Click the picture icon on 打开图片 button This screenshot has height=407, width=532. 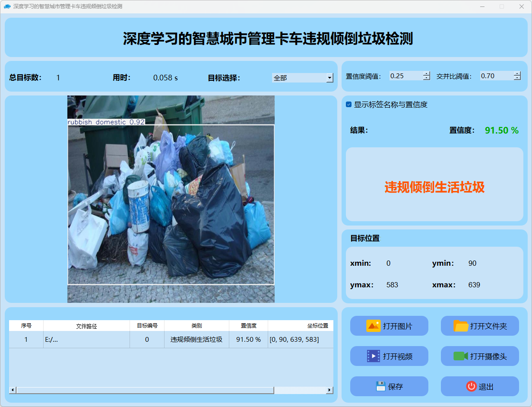[373, 326]
